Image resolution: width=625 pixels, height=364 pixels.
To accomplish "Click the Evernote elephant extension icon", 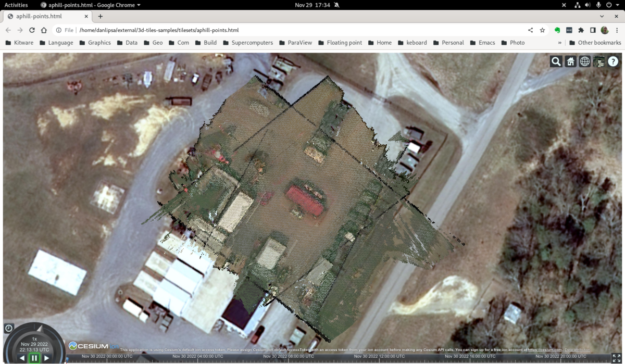I will point(557,30).
